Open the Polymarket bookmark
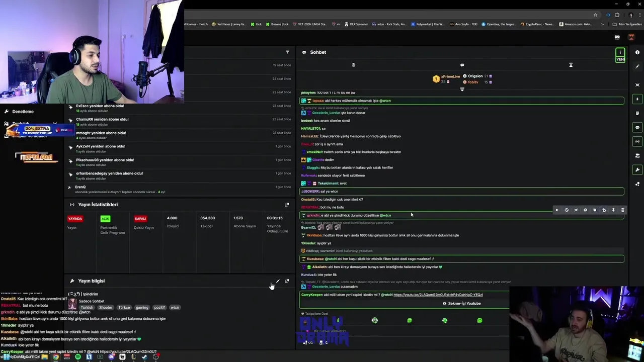The width and height of the screenshot is (644, 362). click(428, 24)
